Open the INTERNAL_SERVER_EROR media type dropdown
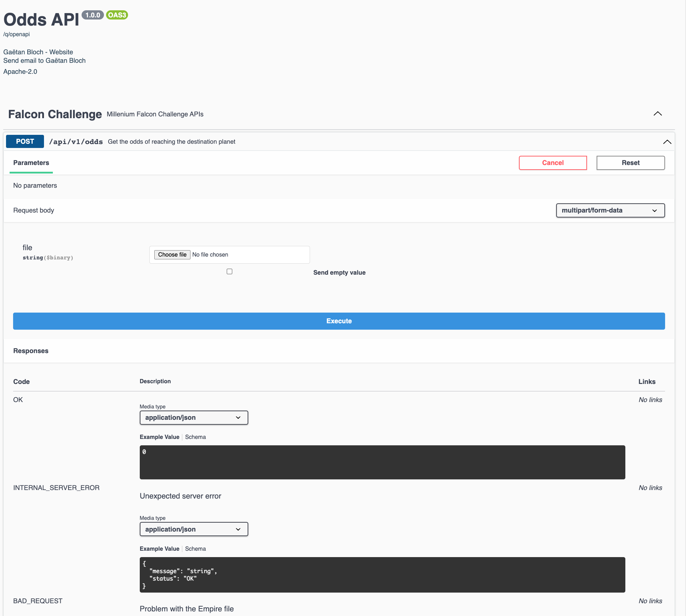This screenshot has width=686, height=616. click(194, 529)
